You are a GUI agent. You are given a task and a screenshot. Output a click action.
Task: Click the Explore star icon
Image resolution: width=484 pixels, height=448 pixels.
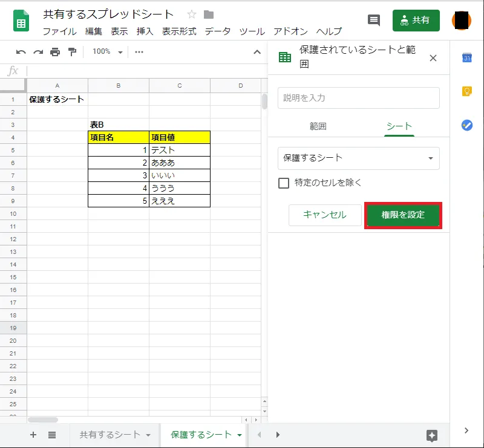pos(432,436)
